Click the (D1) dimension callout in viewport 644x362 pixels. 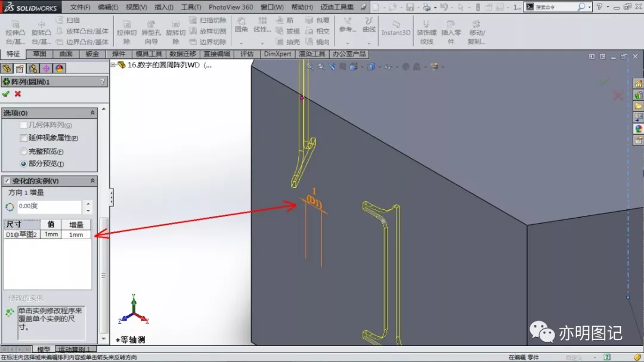coord(314,202)
